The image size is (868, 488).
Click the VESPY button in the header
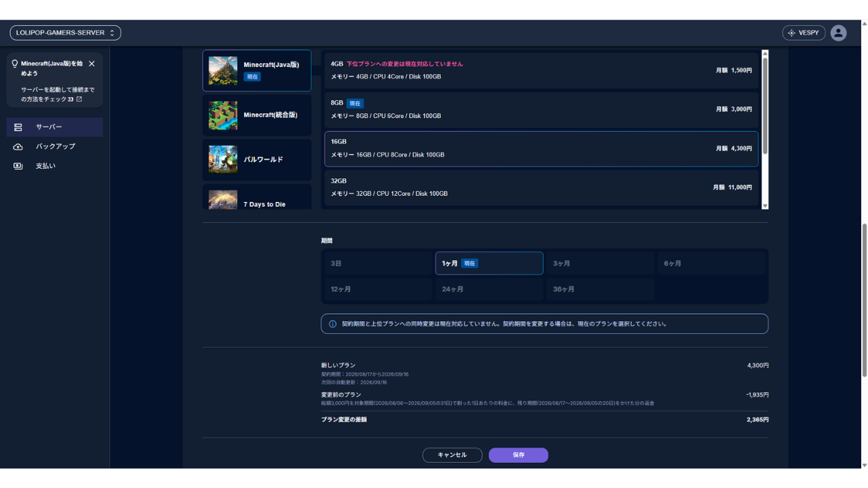coord(804,33)
